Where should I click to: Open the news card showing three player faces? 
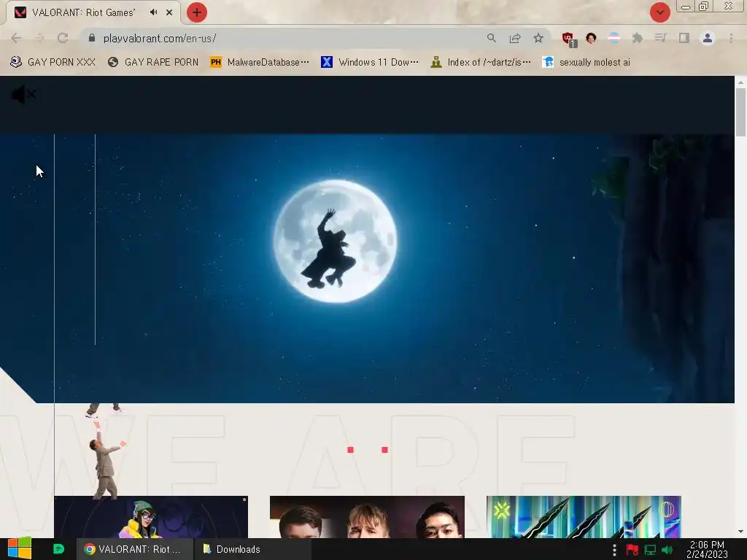tap(367, 517)
